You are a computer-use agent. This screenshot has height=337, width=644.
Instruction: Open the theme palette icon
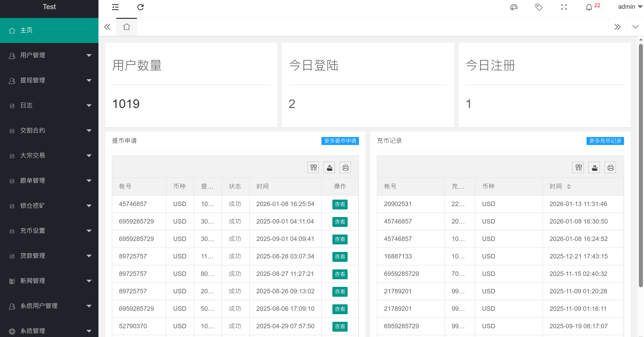click(514, 7)
